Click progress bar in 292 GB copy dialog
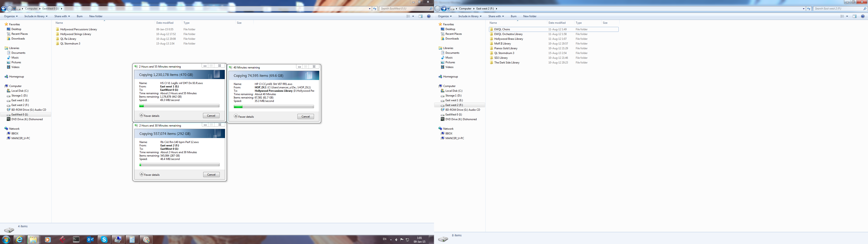 tap(180, 165)
